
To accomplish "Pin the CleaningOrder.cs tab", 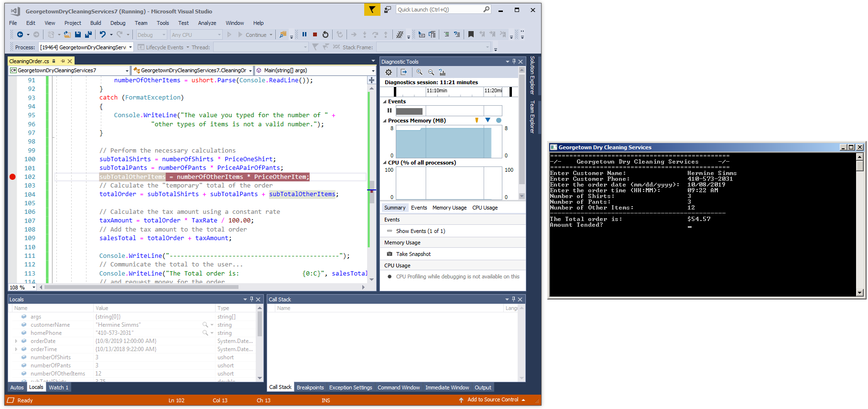I will tap(63, 61).
